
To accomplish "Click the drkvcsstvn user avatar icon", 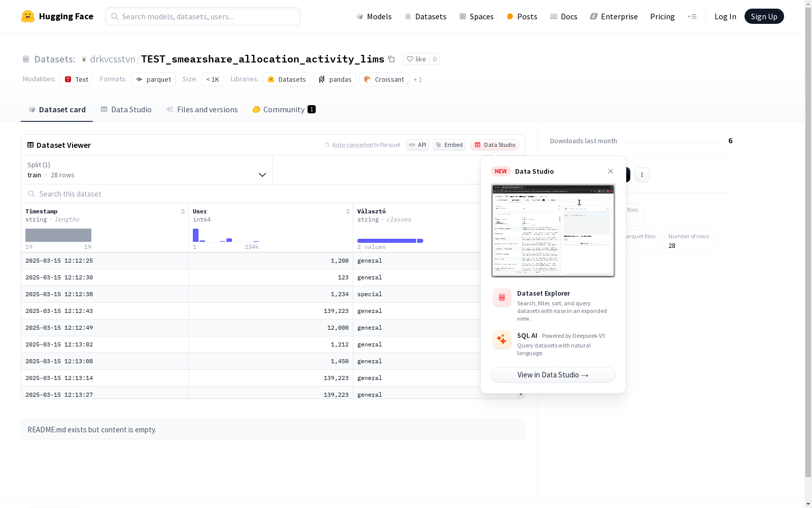I will pos(84,59).
